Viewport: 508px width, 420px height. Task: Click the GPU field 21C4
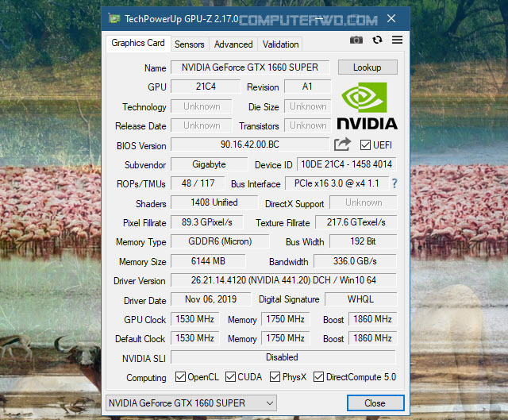[206, 87]
